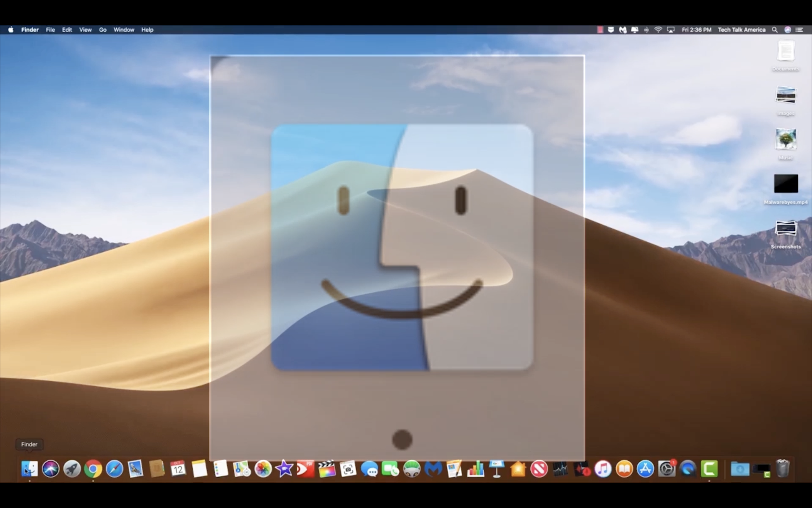Open the Downloads folder in Dock

(740, 469)
